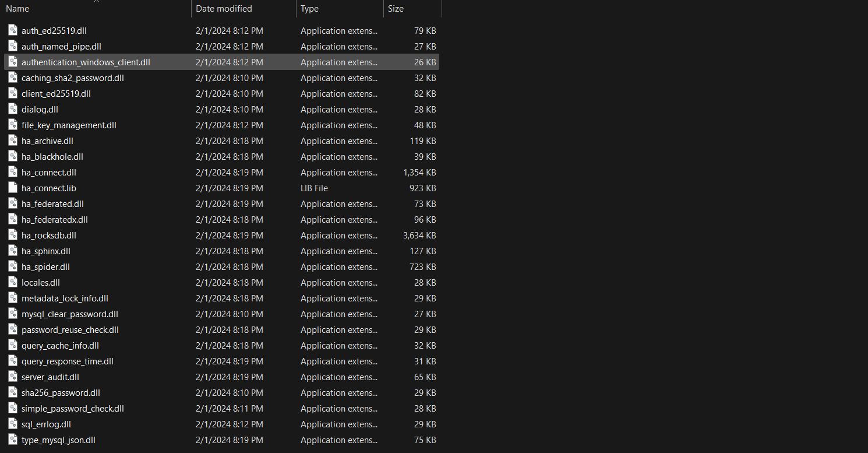Click the ha_rocksdb.dll file icon
Image resolution: width=868 pixels, height=453 pixels.
pos(13,235)
